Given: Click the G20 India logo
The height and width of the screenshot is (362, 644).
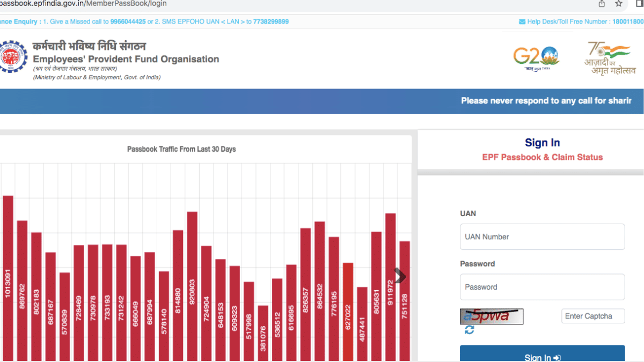Looking at the screenshot, I should (x=536, y=58).
